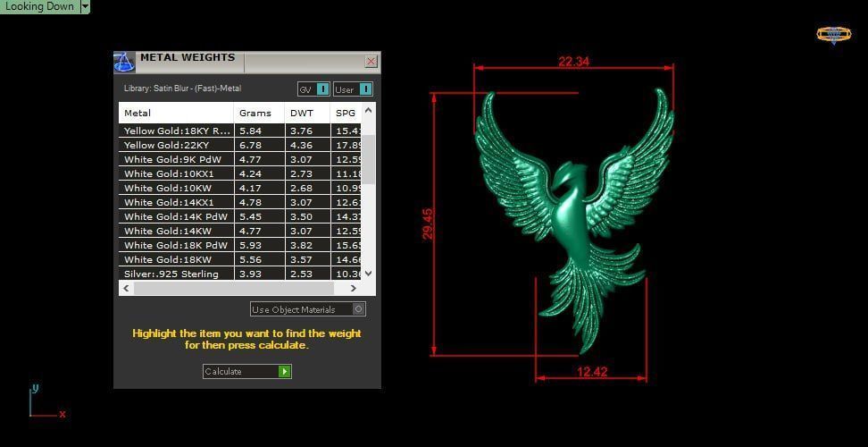The height and width of the screenshot is (447, 868).
Task: Click the Library: Satin Blur label
Action: pyautogui.click(x=183, y=89)
